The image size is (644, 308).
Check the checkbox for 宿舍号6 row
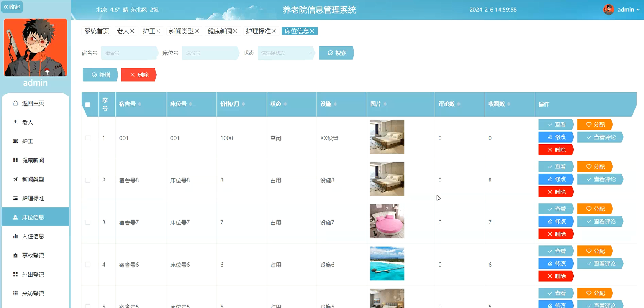(87, 264)
